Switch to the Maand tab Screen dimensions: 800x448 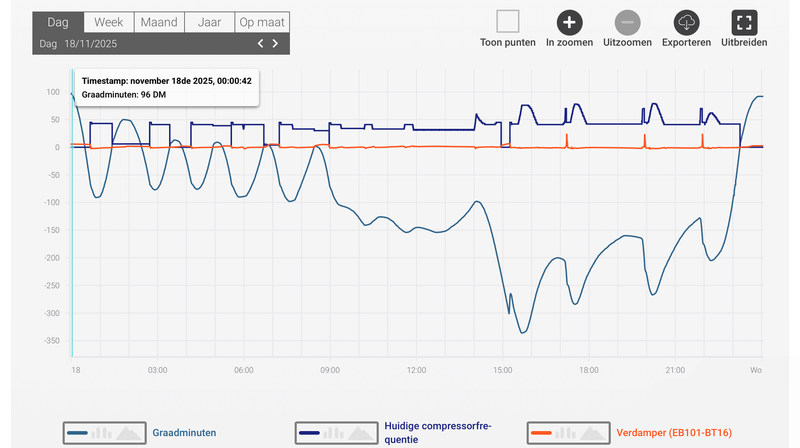pos(157,22)
